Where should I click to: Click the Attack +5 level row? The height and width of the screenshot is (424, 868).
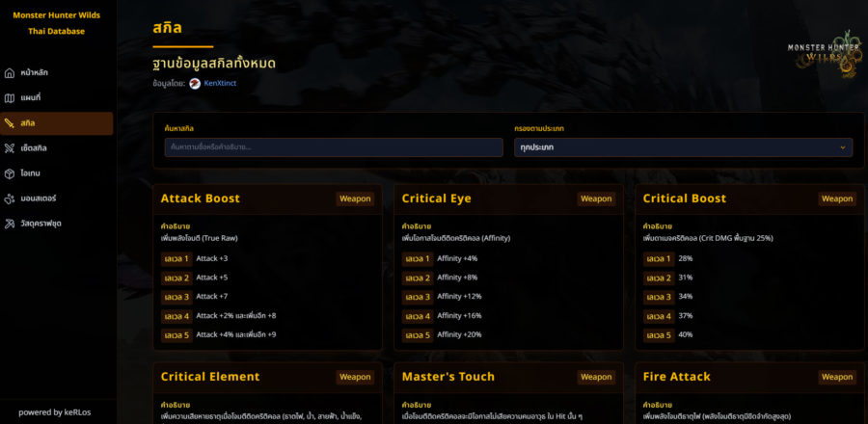coord(212,278)
